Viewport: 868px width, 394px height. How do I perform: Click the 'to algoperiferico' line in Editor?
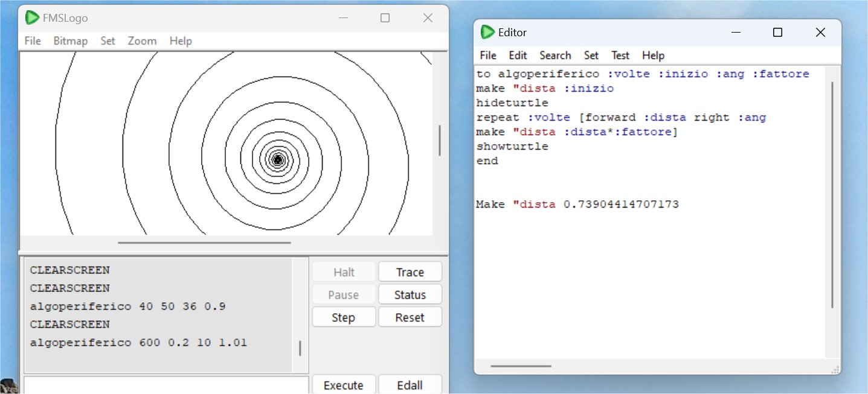[643, 74]
